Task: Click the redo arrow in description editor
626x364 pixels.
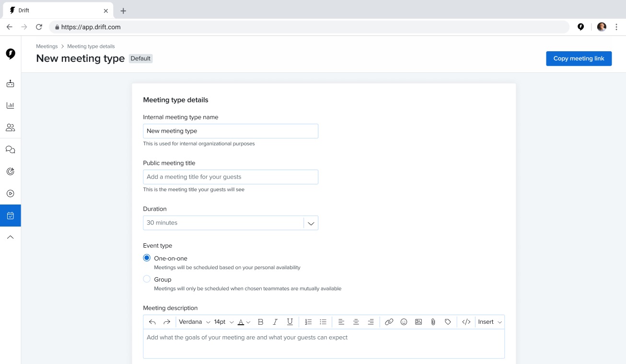Action: click(167, 322)
